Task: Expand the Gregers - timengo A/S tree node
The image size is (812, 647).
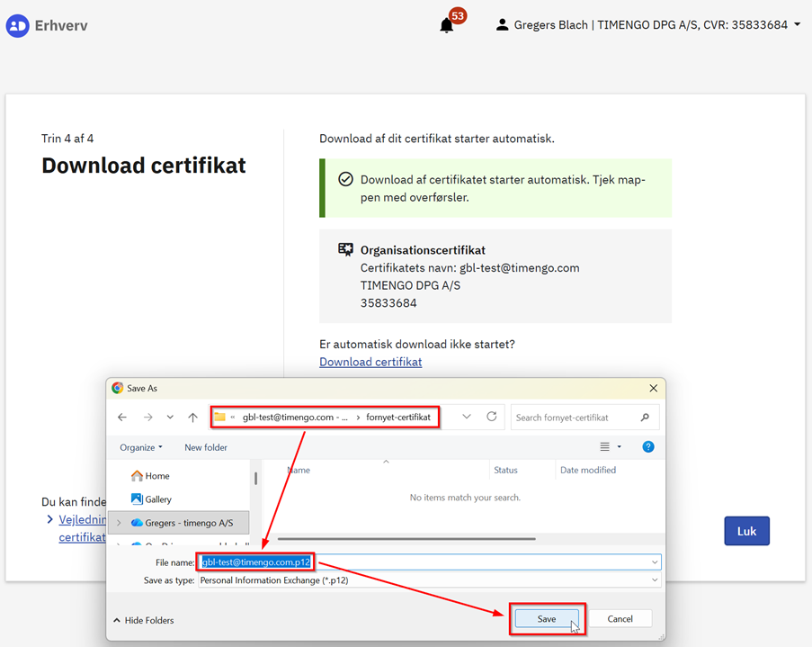Action: [x=119, y=523]
